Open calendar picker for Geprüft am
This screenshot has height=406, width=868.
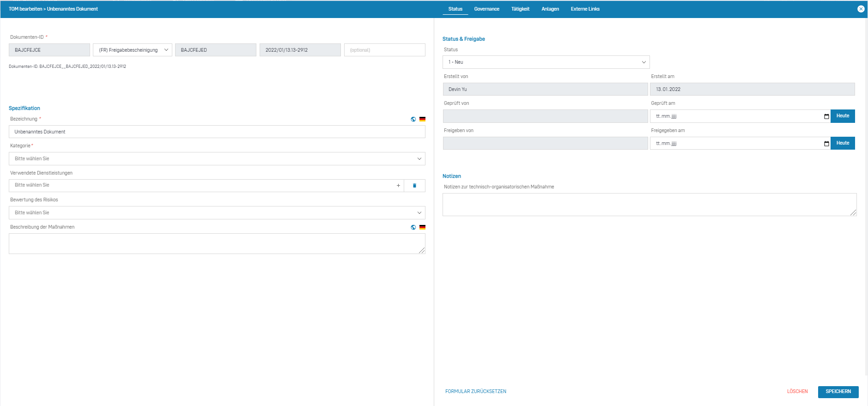click(826, 116)
